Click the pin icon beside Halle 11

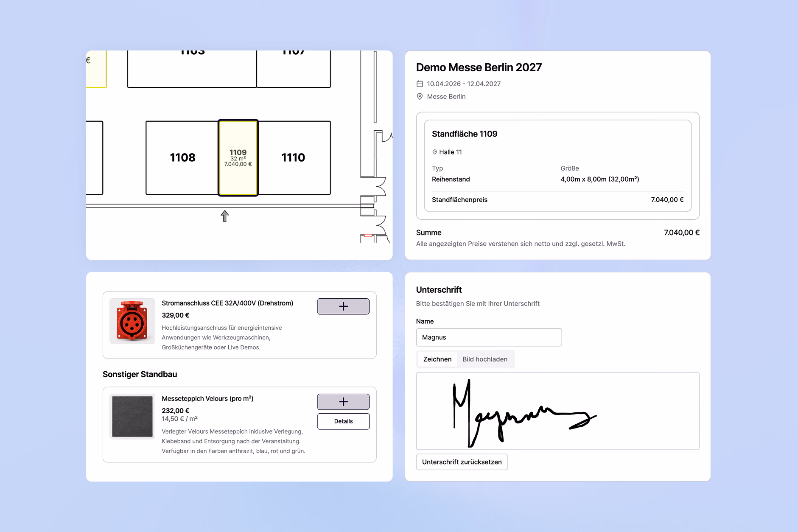(x=434, y=152)
